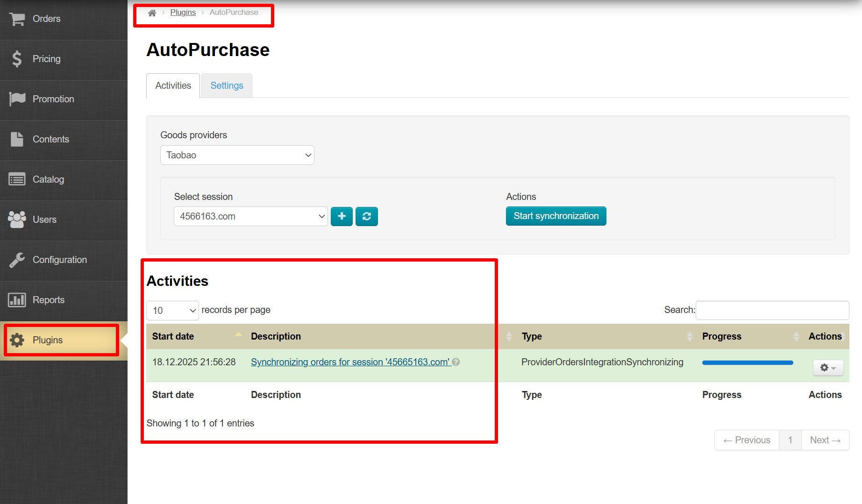Open the Users section in sidebar
Screen dimensions: 862x504
point(44,220)
